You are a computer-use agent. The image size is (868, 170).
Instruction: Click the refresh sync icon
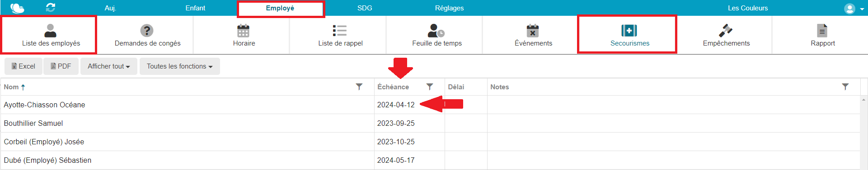51,8
